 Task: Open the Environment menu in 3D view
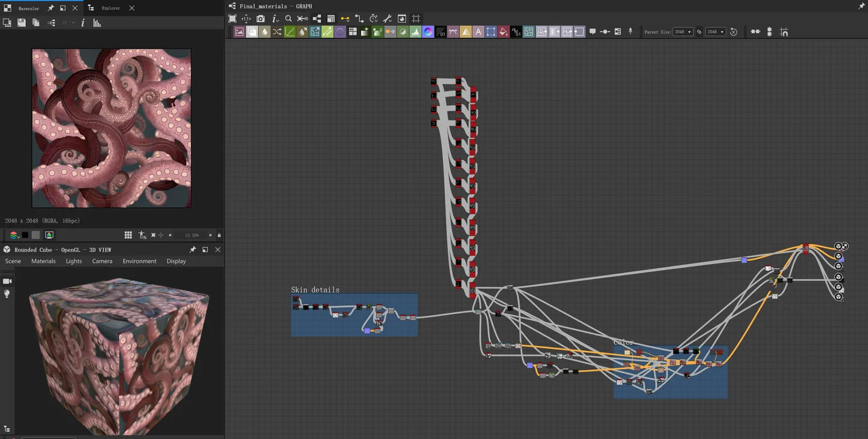(139, 261)
